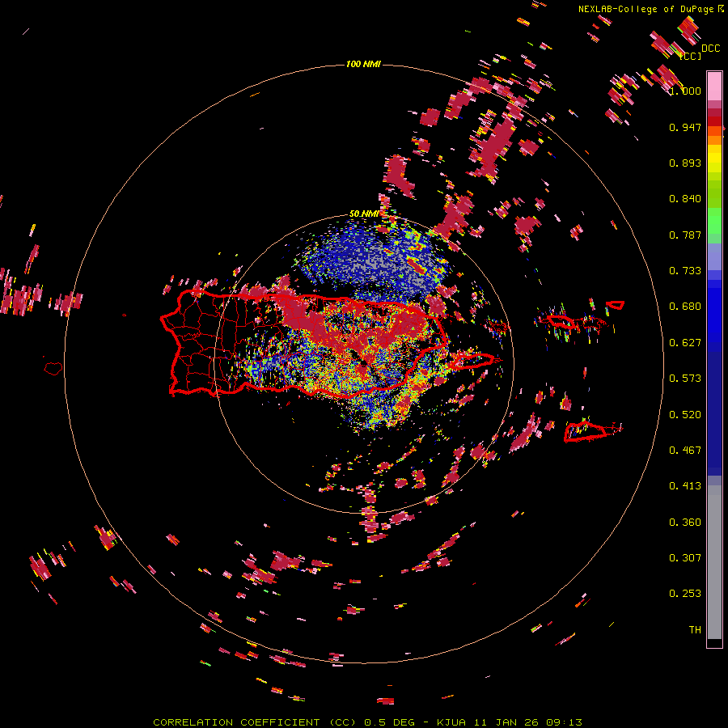Pick the light pink top legend swatch
The height and width of the screenshot is (728, 728).
pos(714,86)
